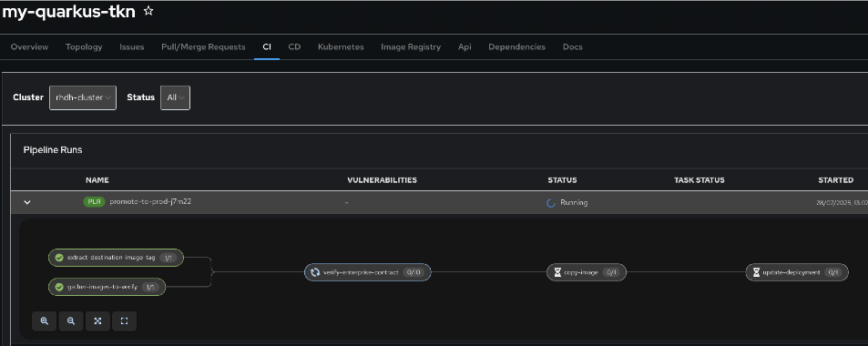The width and height of the screenshot is (868, 346).
Task: Zoom in on the pipeline graph
Action: pyautogui.click(x=45, y=321)
